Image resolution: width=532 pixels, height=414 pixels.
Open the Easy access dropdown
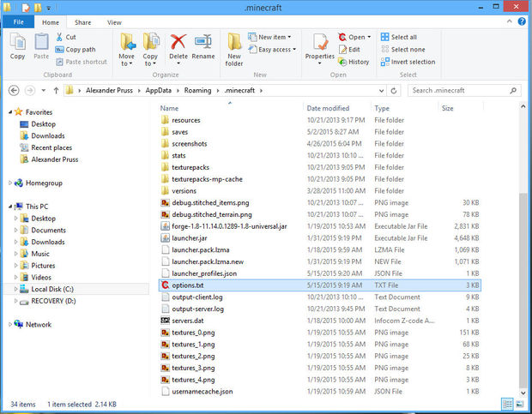[x=272, y=50]
